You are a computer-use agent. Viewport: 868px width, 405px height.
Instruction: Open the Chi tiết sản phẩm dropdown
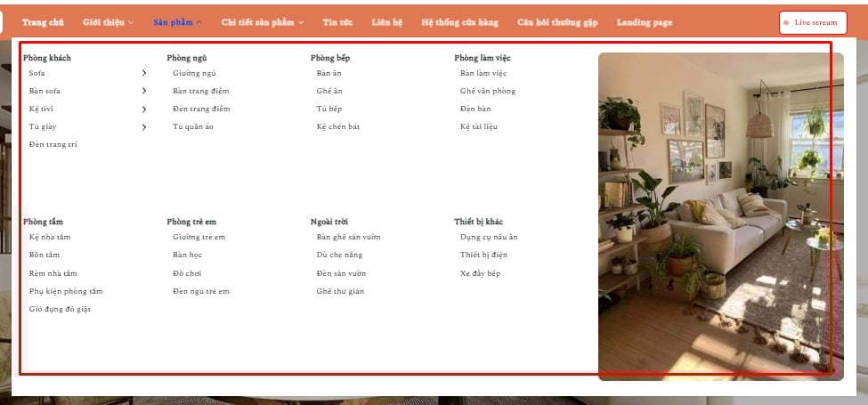263,22
